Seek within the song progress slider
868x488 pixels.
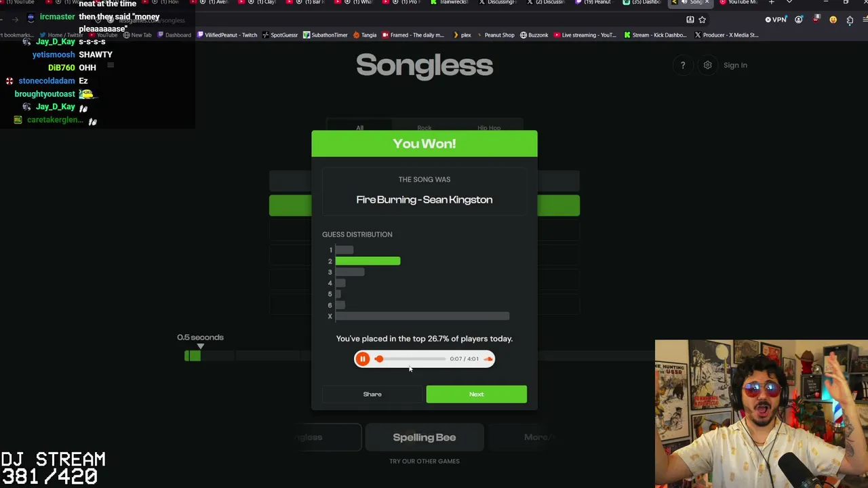tap(412, 359)
